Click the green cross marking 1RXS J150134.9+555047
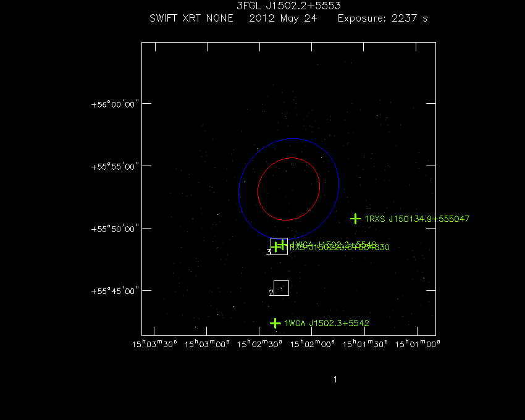 (355, 219)
